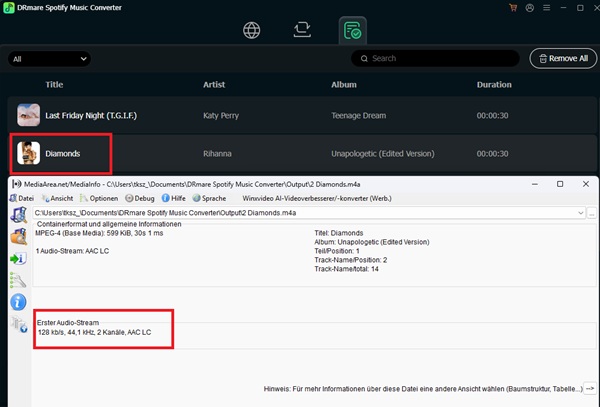Image resolution: width=600 pixels, height=407 pixels.
Task: Open the hamburger menu in DRmare title bar
Action: click(546, 8)
